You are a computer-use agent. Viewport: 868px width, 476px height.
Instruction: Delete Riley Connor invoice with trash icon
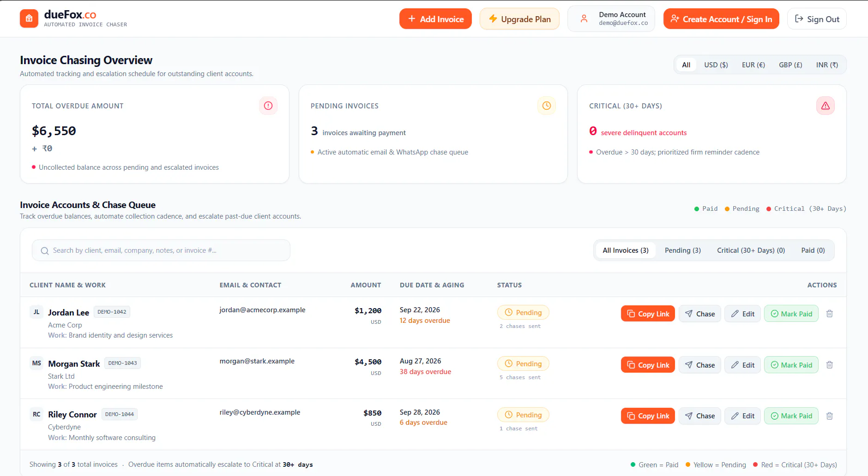(829, 416)
